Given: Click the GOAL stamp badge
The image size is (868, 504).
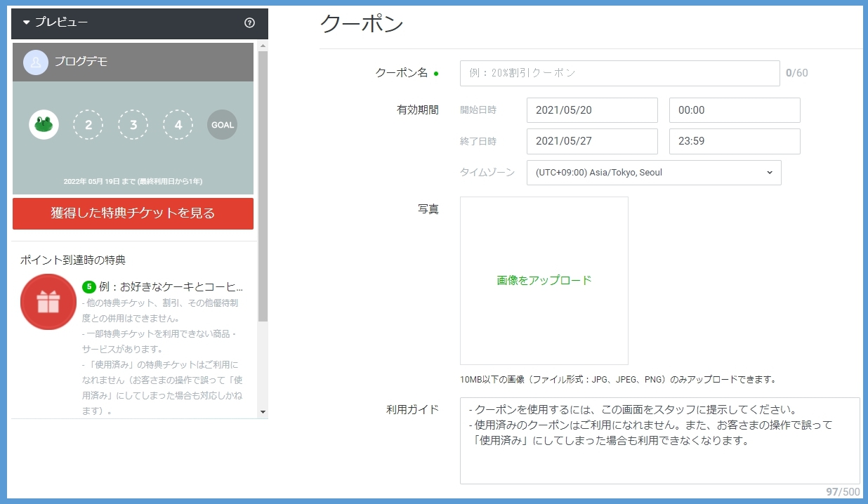Looking at the screenshot, I should (x=222, y=124).
